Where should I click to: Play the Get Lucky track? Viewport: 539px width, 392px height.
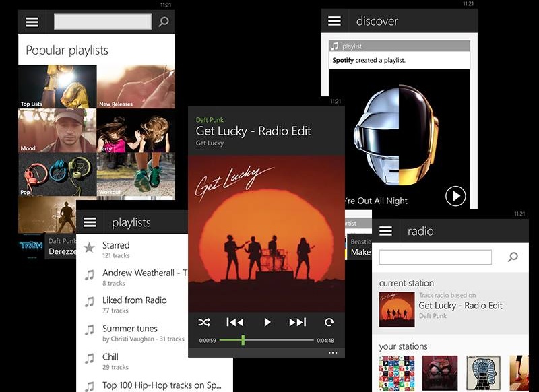pyautogui.click(x=267, y=322)
